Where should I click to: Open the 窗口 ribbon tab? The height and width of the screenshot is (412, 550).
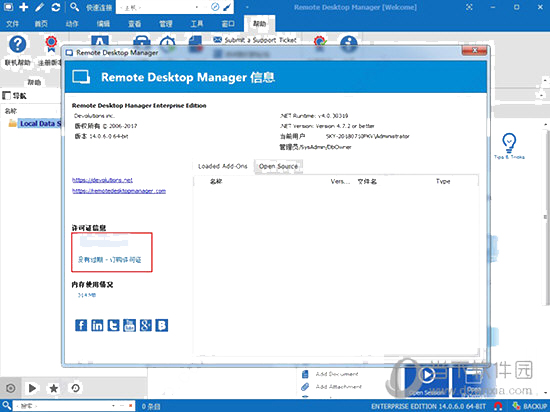(x=228, y=24)
